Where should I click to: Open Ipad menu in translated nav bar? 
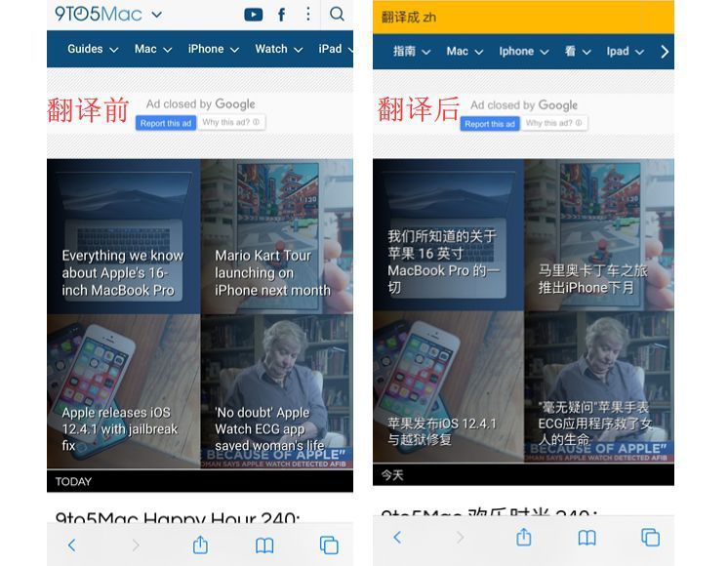point(625,51)
